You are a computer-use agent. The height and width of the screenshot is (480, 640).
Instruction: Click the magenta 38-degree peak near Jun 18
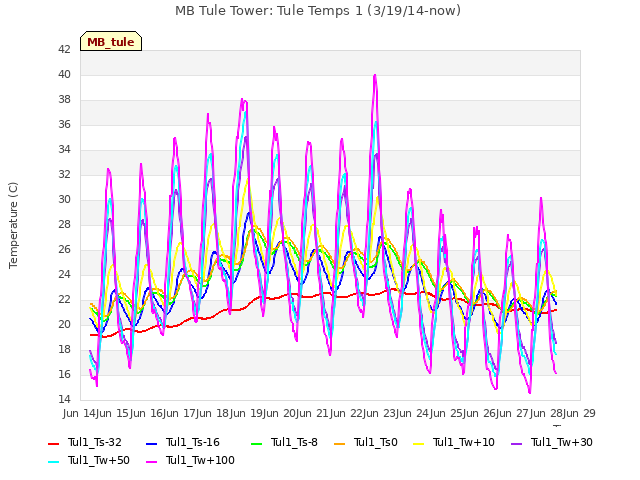(x=243, y=101)
